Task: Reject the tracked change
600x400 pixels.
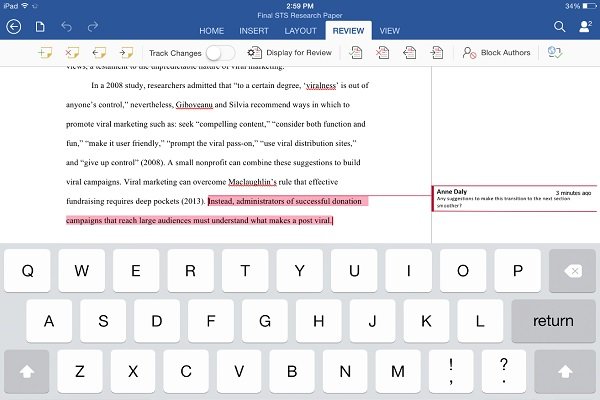Action: tap(382, 52)
